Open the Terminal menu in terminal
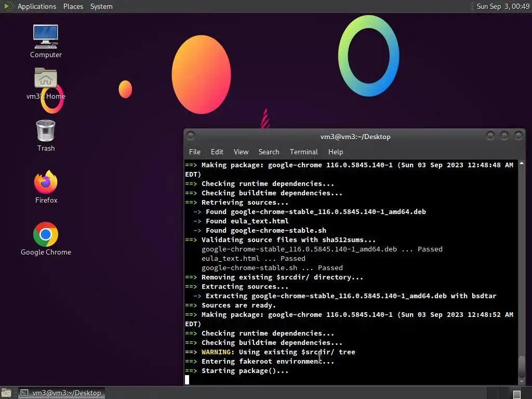532x399 pixels. coord(303,152)
